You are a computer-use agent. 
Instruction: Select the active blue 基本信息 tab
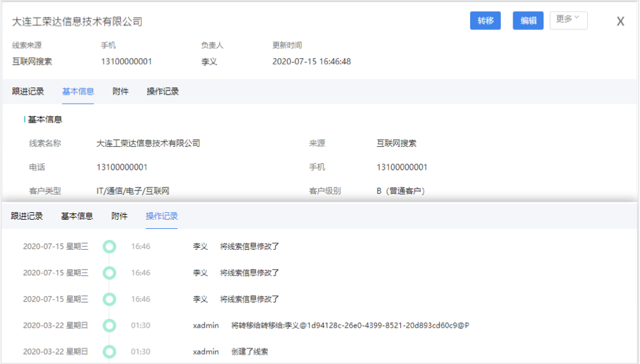[78, 91]
